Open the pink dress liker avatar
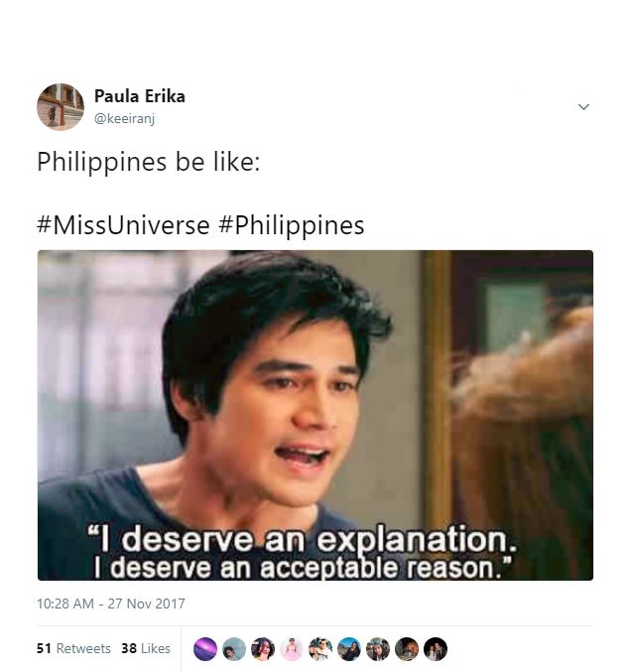Viewport: 628px width, 672px height. point(292,649)
